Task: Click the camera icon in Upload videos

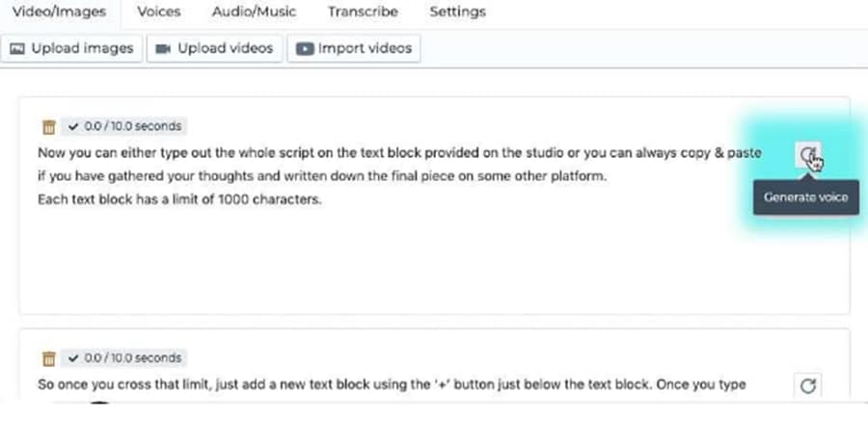Action: point(163,49)
